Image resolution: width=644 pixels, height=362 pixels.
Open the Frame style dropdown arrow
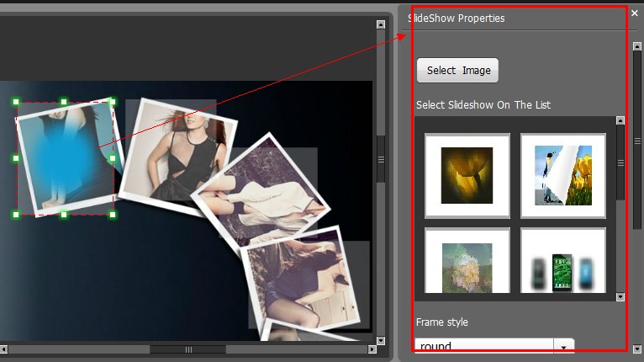click(x=564, y=347)
